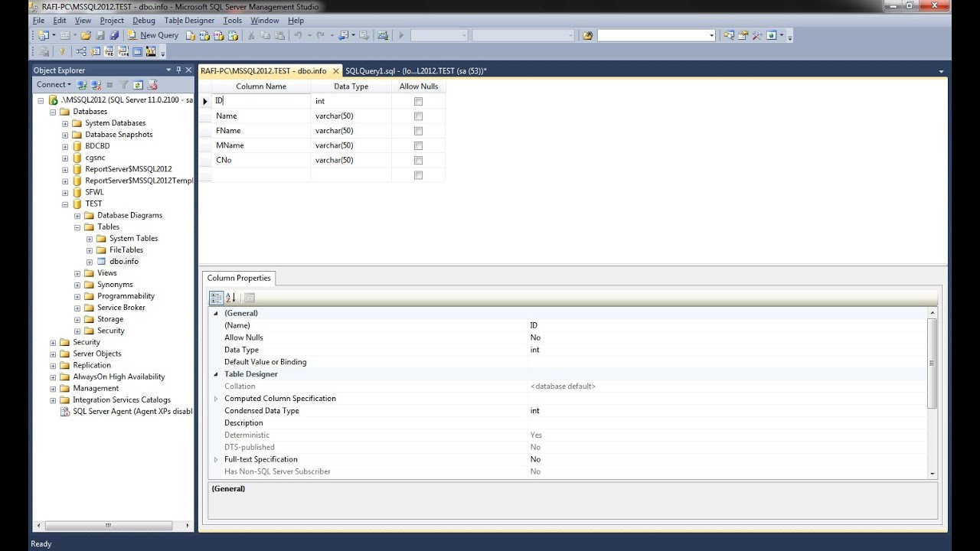
Task: Open the Debug menu
Action: coord(143,21)
